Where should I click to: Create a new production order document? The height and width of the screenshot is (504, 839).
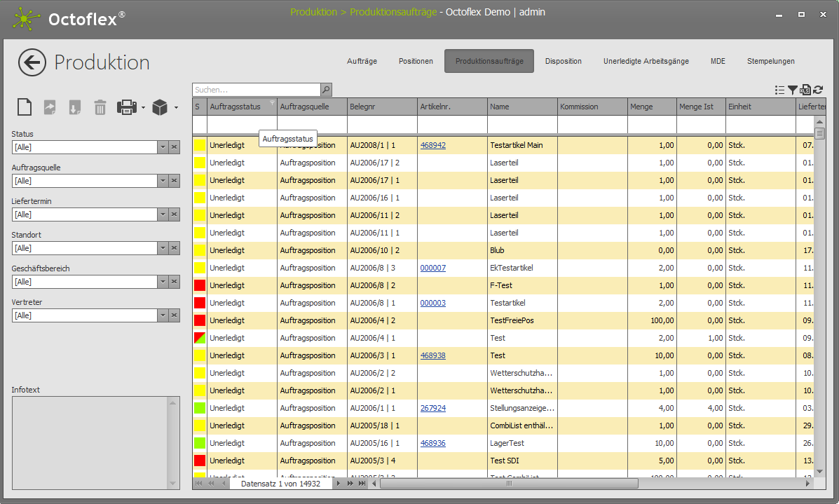pos(25,107)
